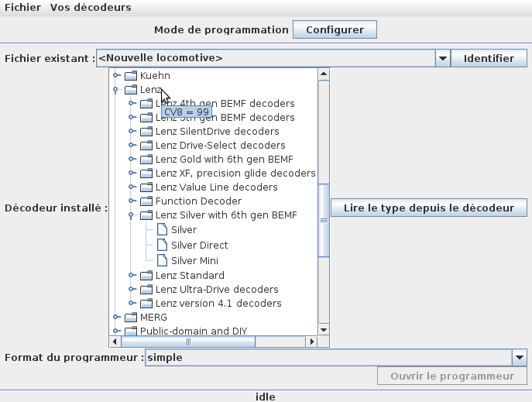The image size is (532, 402).
Task: Expand the Kuehn tree node
Action: [x=116, y=75]
